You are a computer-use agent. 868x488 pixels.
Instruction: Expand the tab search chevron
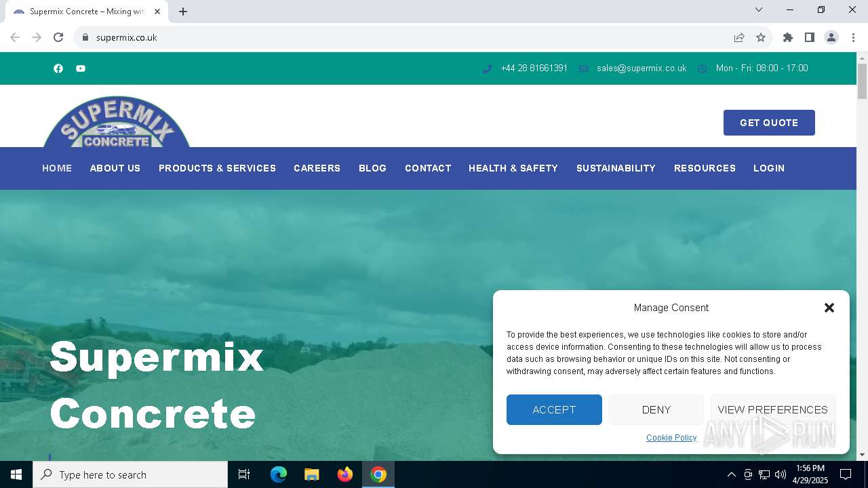759,9
